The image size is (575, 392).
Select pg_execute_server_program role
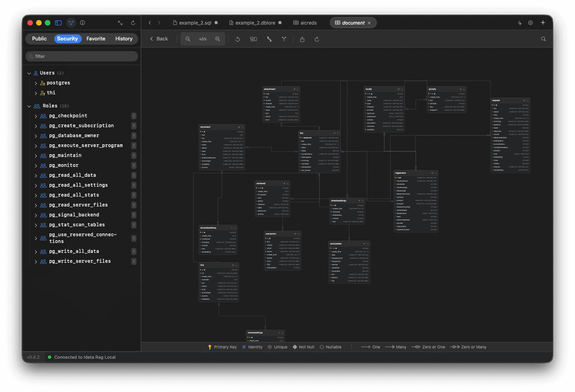click(x=86, y=145)
